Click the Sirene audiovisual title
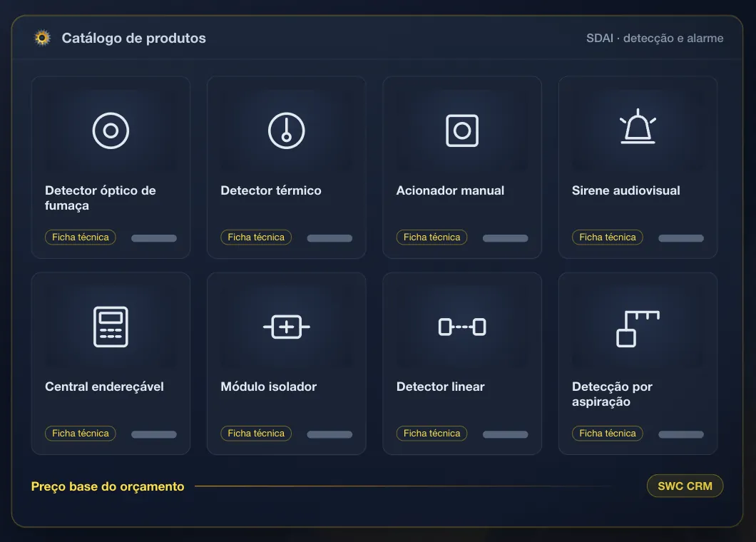The image size is (756, 542). (x=625, y=190)
